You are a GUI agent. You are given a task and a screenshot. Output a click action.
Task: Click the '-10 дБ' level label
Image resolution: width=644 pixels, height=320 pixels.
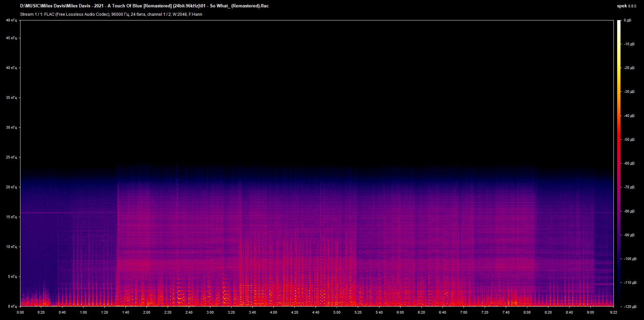(x=629, y=44)
